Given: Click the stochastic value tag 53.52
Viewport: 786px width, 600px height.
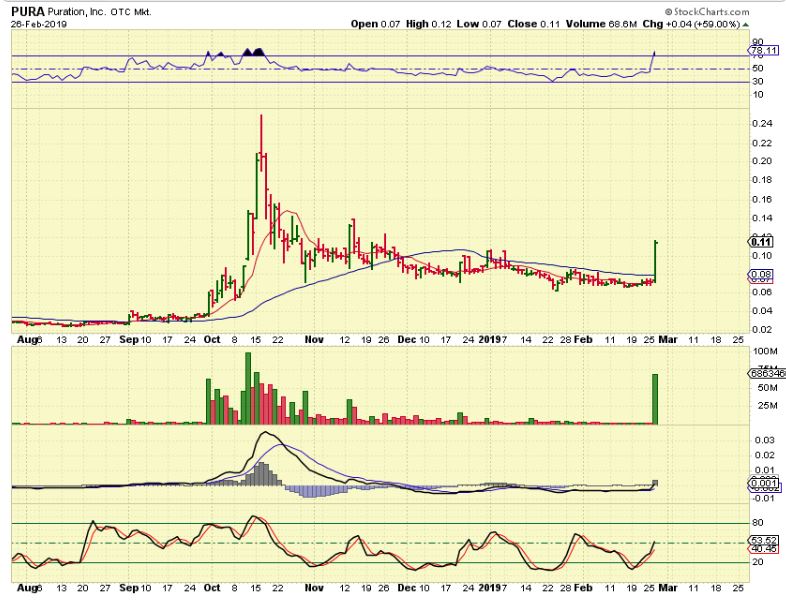Looking at the screenshot, I should click(764, 540).
